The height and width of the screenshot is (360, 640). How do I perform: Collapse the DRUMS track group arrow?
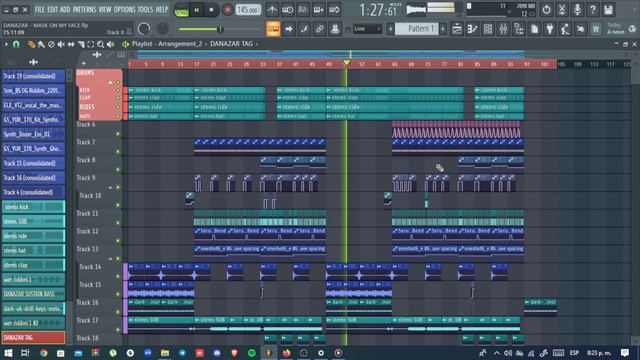110,82
